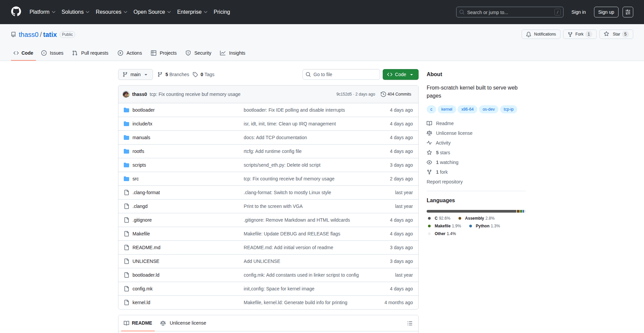This screenshot has width=644, height=333.
Task: Expand the Platform menu
Action: [x=42, y=12]
